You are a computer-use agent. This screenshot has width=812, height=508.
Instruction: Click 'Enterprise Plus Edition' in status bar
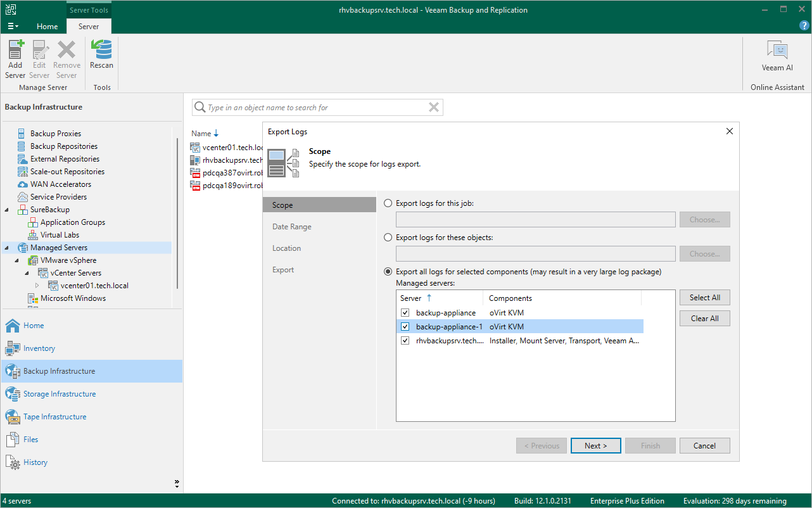(x=627, y=501)
